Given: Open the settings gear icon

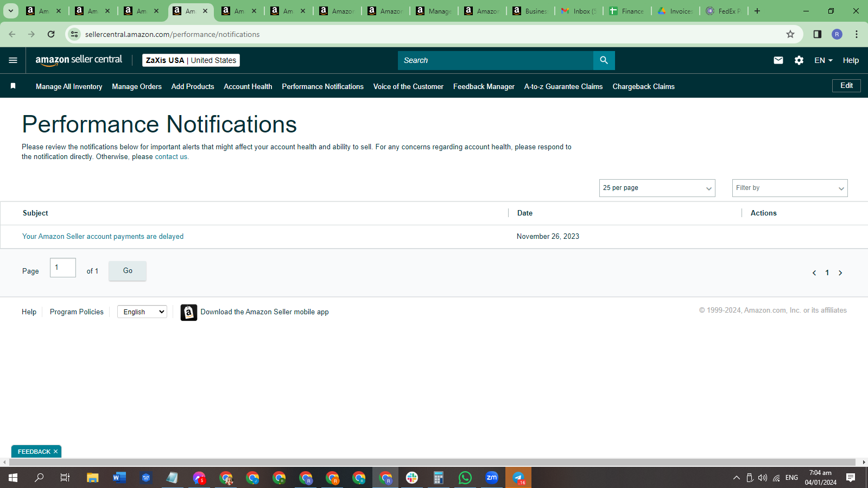Looking at the screenshot, I should coord(799,60).
